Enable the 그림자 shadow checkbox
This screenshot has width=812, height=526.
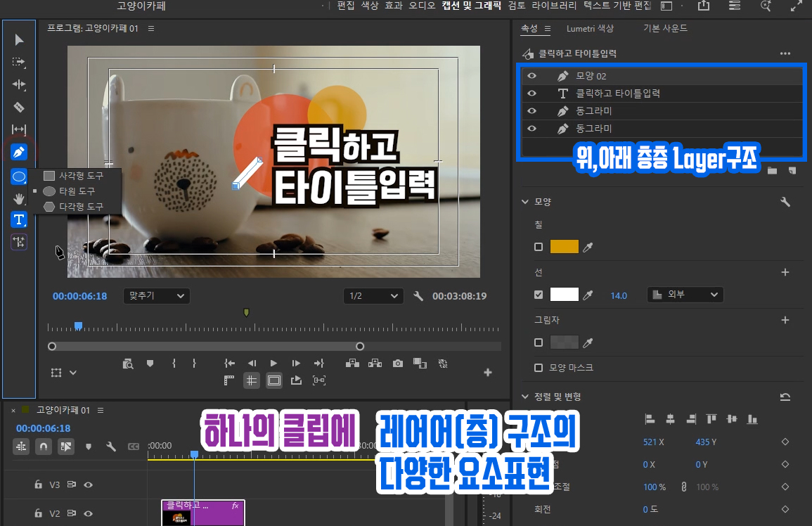coord(539,342)
